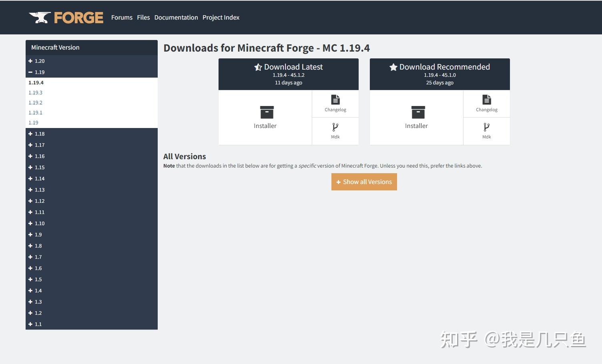This screenshot has width=602, height=364.
Task: Open the Project Index page
Action: point(221,17)
